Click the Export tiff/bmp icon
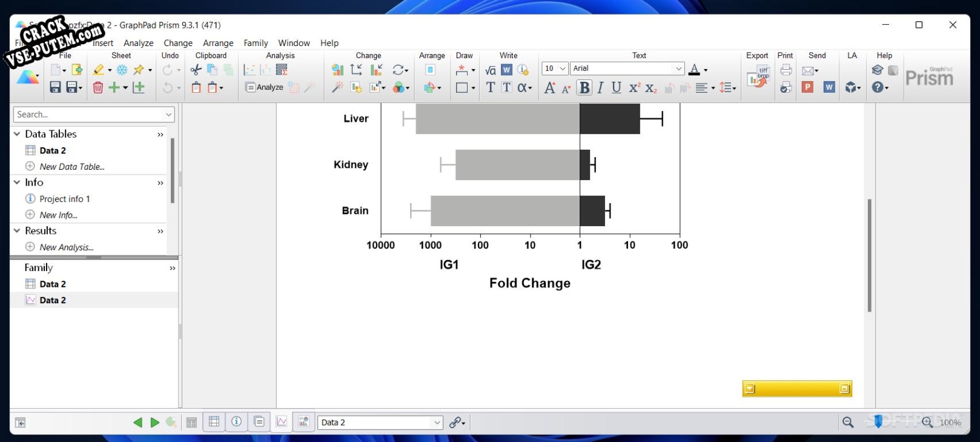 click(758, 78)
